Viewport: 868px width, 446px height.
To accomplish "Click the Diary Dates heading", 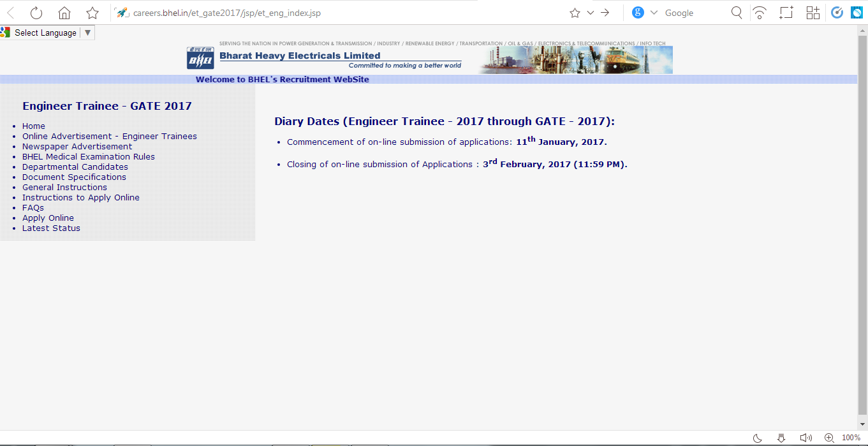I will (x=445, y=121).
